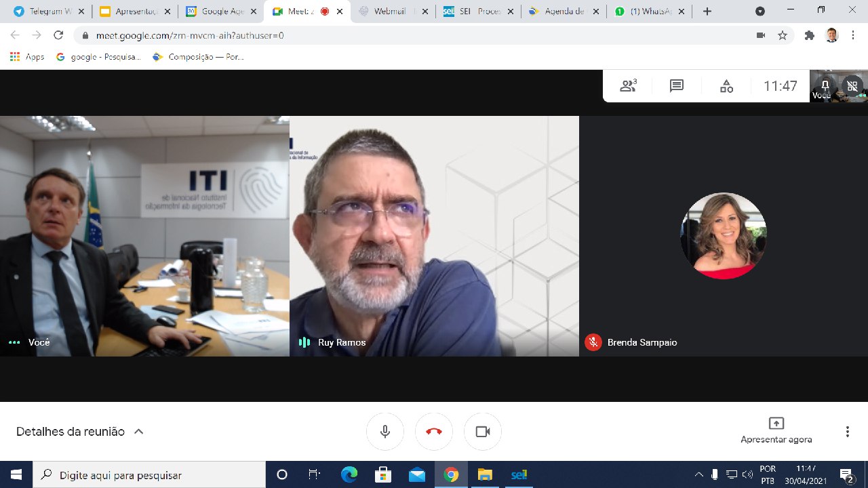This screenshot has height=488, width=868.
Task: Turn off the camera
Action: tap(482, 431)
